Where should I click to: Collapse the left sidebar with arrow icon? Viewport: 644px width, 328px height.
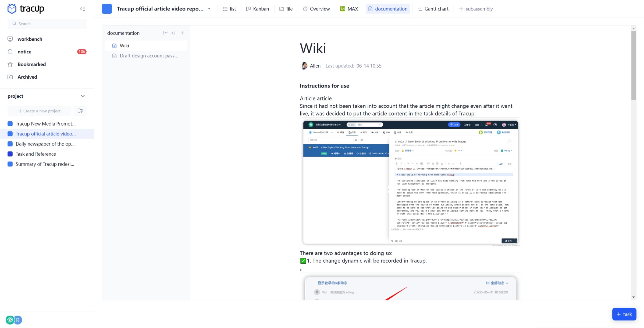(x=83, y=9)
